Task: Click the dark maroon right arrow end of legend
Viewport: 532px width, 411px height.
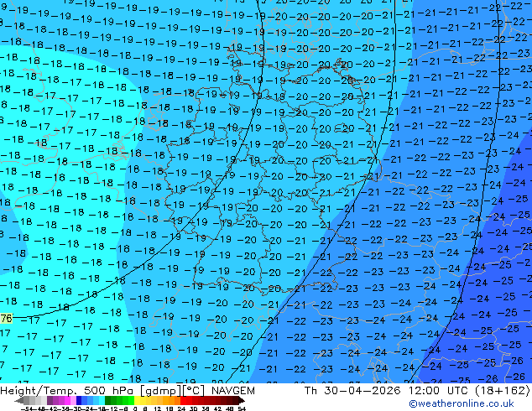Action: [x=241, y=400]
